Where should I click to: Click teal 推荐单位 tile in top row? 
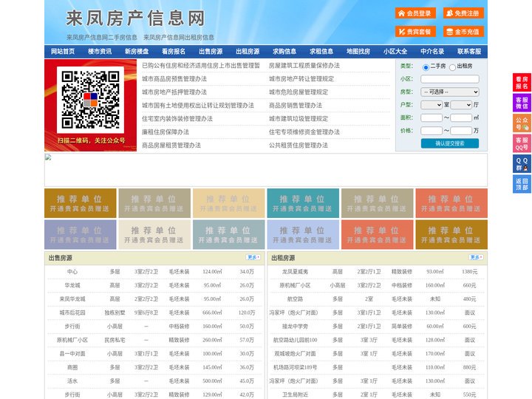click(303, 203)
